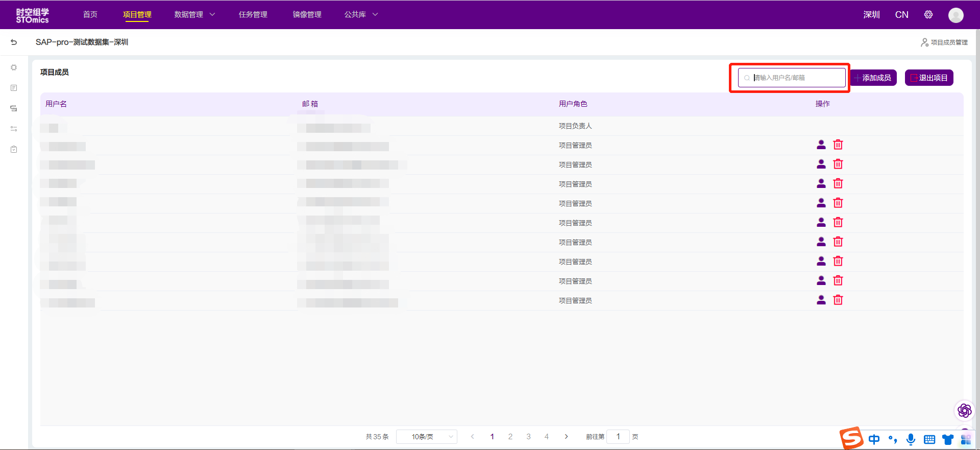Viewport: 980px width, 450px height.
Task: Go to the 任务管理 menu item
Action: click(x=253, y=15)
